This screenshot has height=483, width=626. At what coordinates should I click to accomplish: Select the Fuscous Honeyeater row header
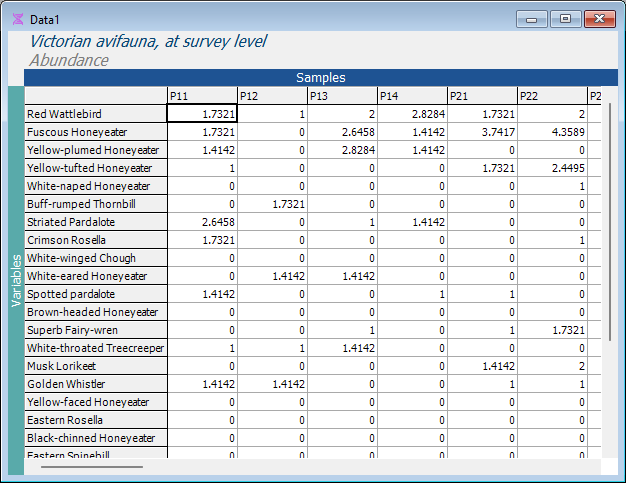pos(95,132)
